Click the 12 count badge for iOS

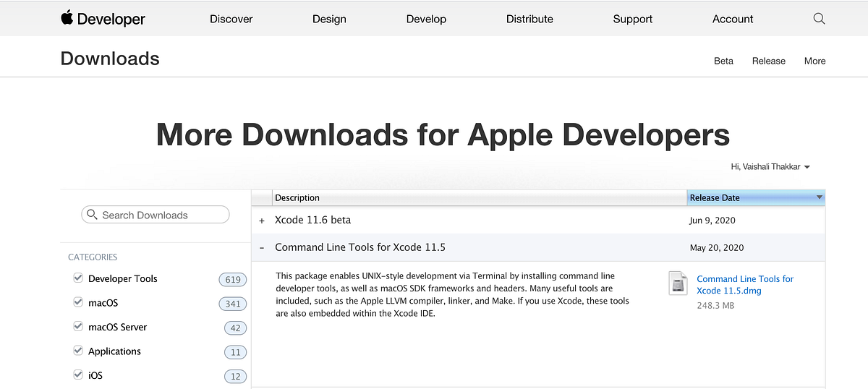pos(235,377)
